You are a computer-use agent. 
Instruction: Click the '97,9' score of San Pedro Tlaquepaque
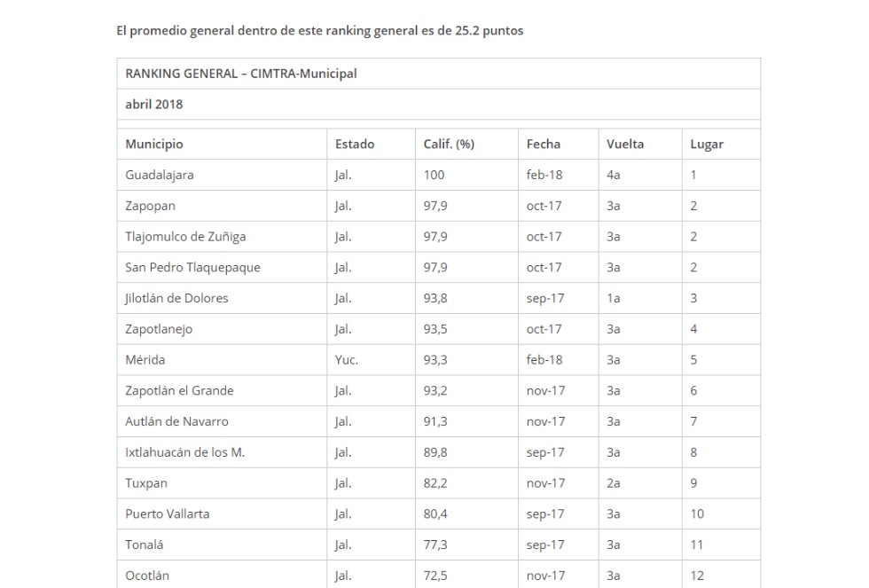click(435, 268)
